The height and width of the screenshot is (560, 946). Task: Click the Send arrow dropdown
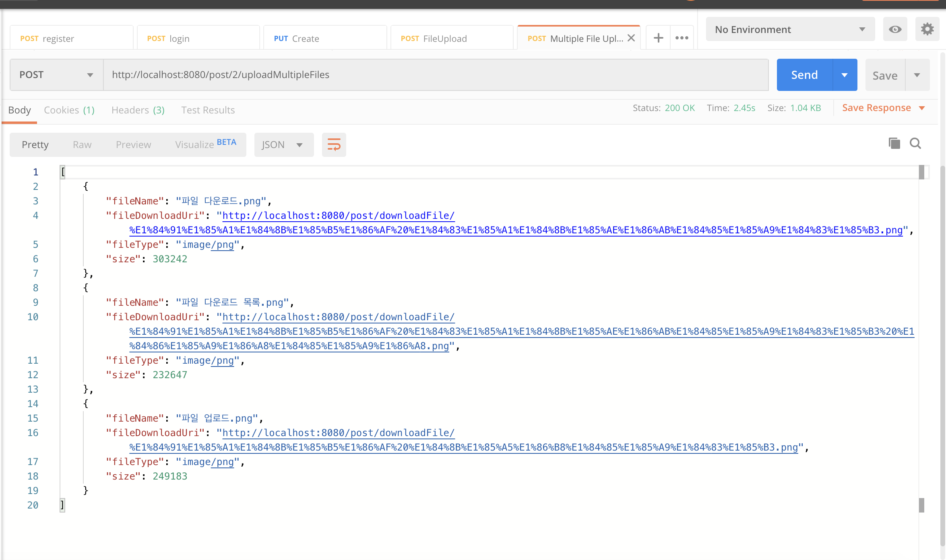pos(845,75)
